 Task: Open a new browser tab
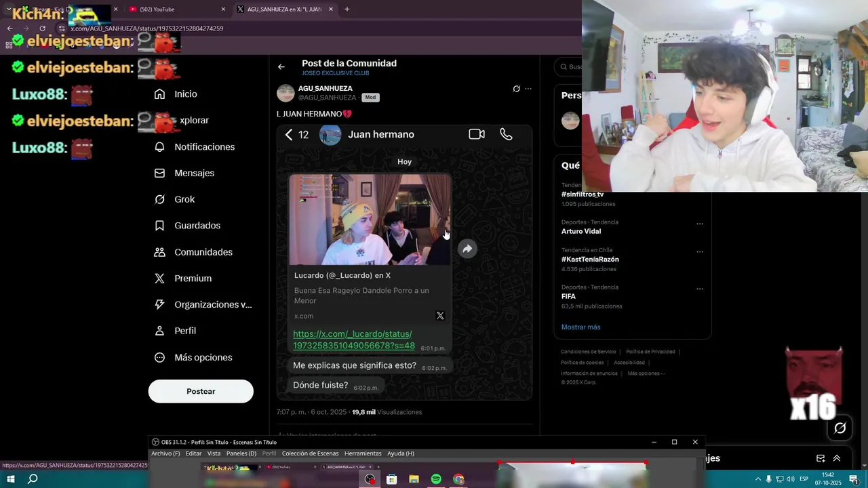347,9
